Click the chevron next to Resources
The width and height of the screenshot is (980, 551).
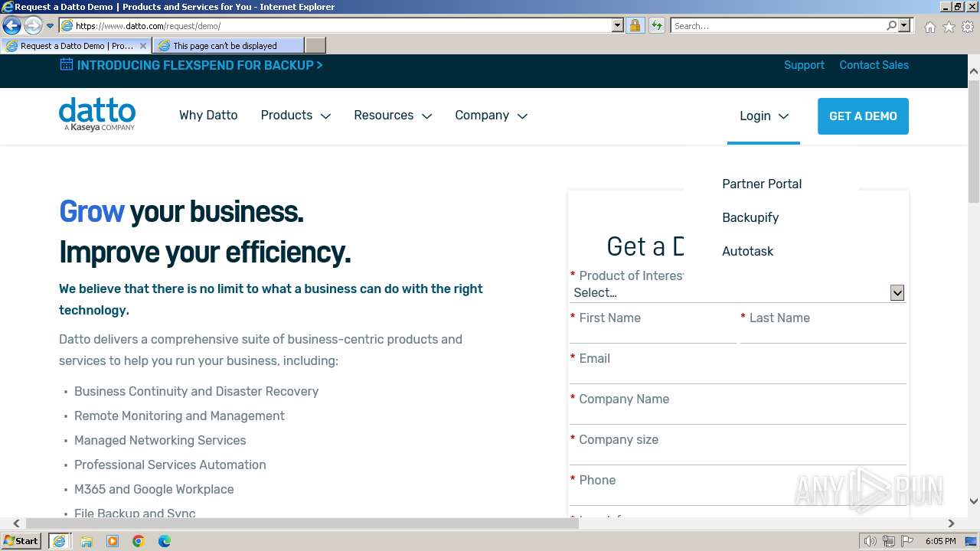pos(426,116)
